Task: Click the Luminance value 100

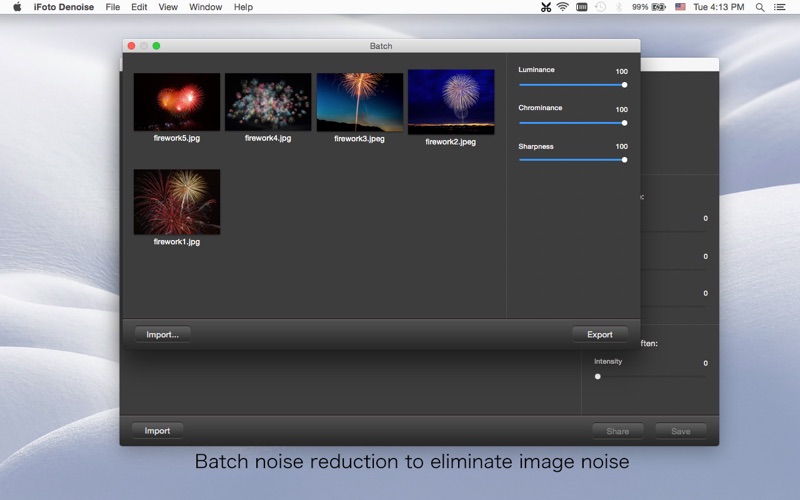Action: click(x=621, y=71)
